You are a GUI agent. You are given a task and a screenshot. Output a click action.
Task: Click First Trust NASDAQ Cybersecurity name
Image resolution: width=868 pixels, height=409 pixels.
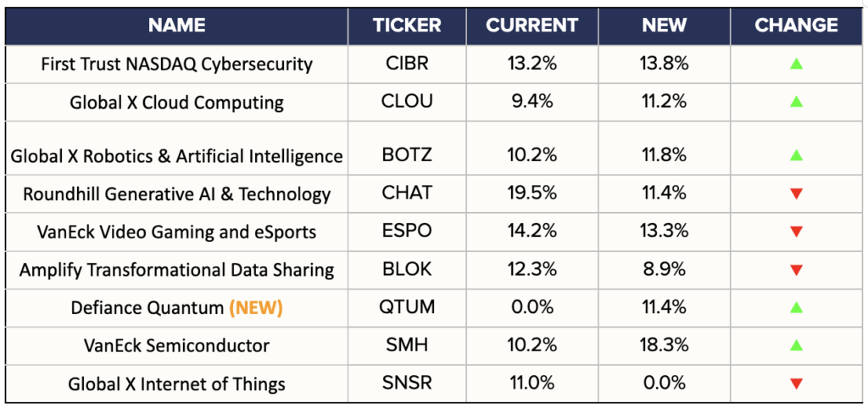[x=176, y=64]
